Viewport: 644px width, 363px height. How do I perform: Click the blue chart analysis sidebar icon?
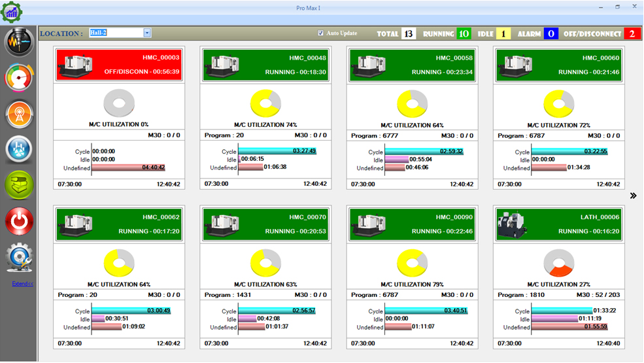pyautogui.click(x=19, y=150)
